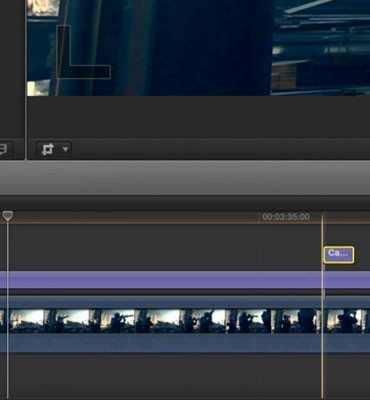The width and height of the screenshot is (370, 400).
Task: Click the partially visible button left of divider
Action: tap(6, 149)
